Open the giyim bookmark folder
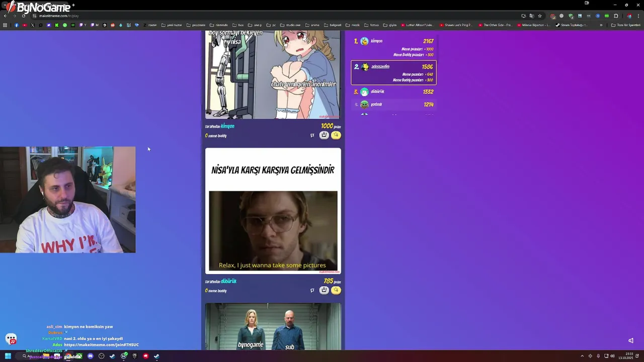The height and width of the screenshot is (362, 644). click(390, 25)
